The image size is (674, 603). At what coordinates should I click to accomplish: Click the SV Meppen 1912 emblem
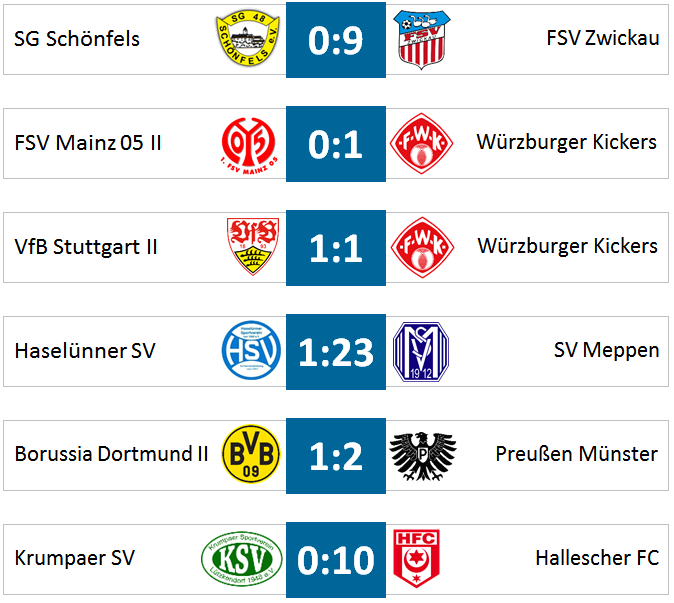pos(421,352)
